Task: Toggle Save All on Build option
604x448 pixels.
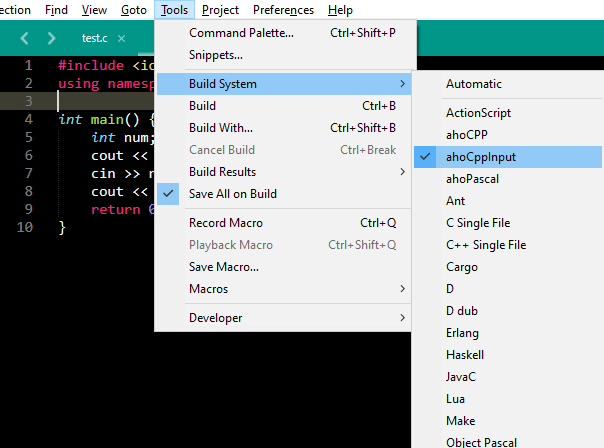Action: tap(232, 193)
